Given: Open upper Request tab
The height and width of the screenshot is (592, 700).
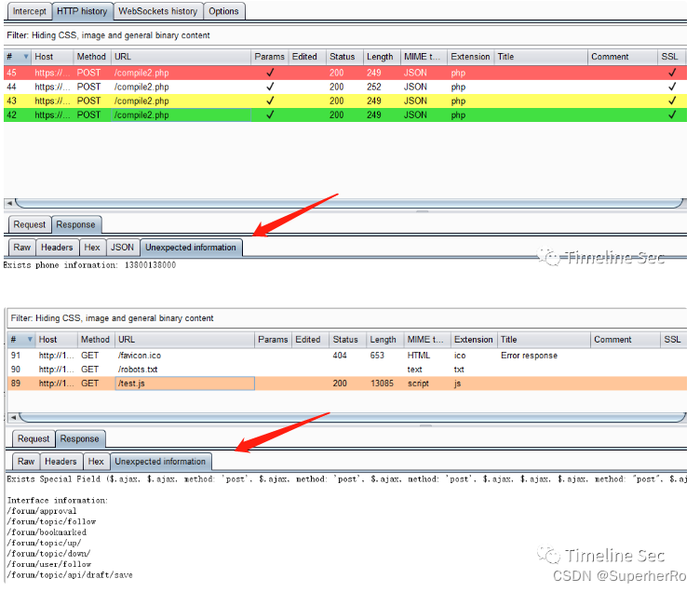Looking at the screenshot, I should [29, 224].
